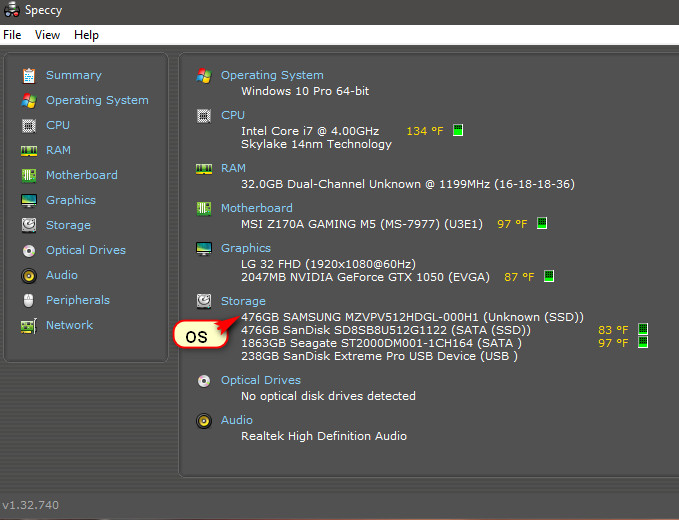Click the Summary clipboard icon in sidebar
Screen dimensions: 679x520
[x=29, y=76]
